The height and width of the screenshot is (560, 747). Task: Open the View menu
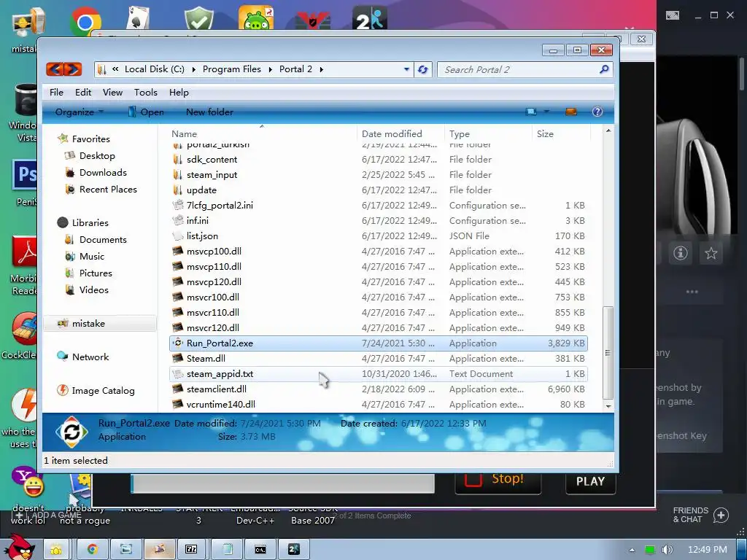(x=112, y=93)
